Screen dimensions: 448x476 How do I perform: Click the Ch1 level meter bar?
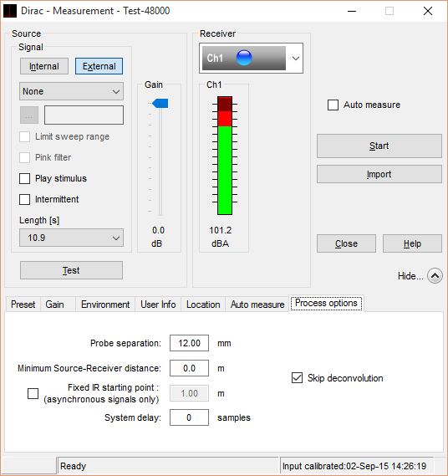[x=225, y=156]
